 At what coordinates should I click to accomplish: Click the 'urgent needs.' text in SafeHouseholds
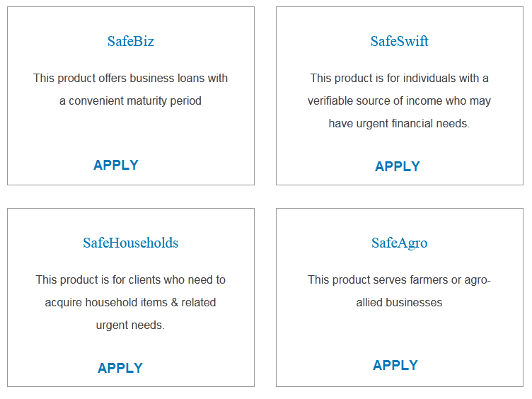130,325
